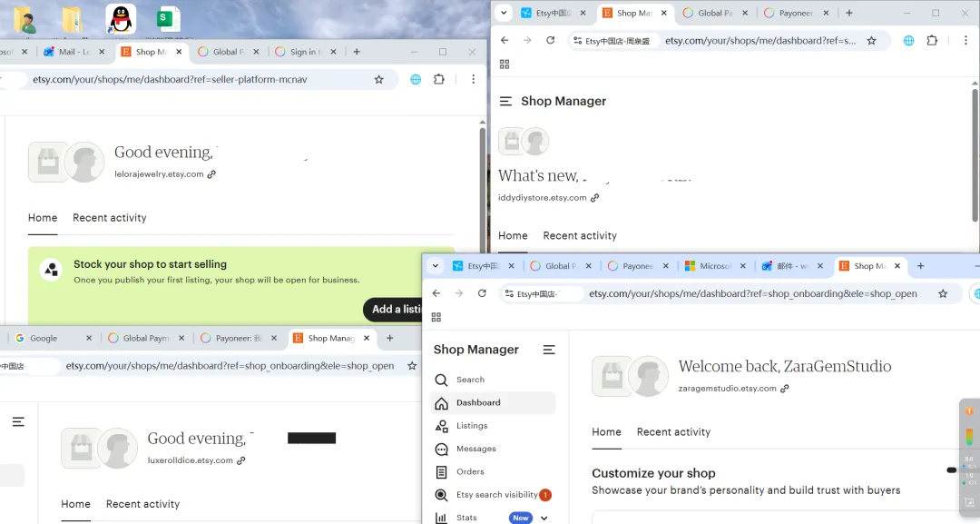The width and height of the screenshot is (980, 524).
Task: Bookmark star in ZaraGemStudio window address bar
Action: [943, 293]
